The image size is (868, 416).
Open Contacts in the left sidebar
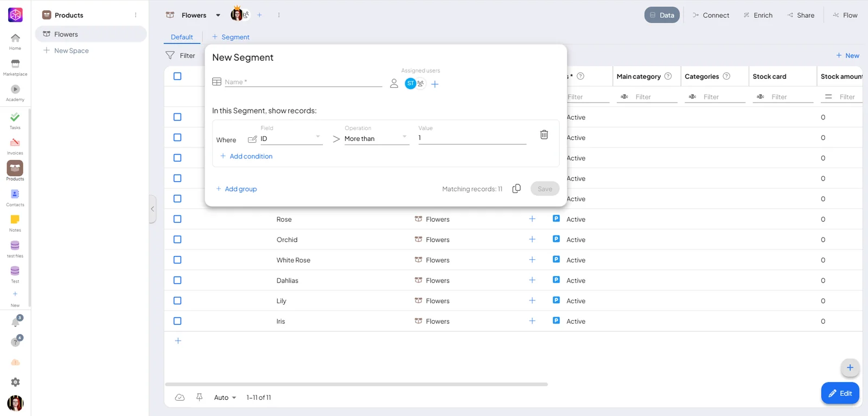click(x=15, y=198)
